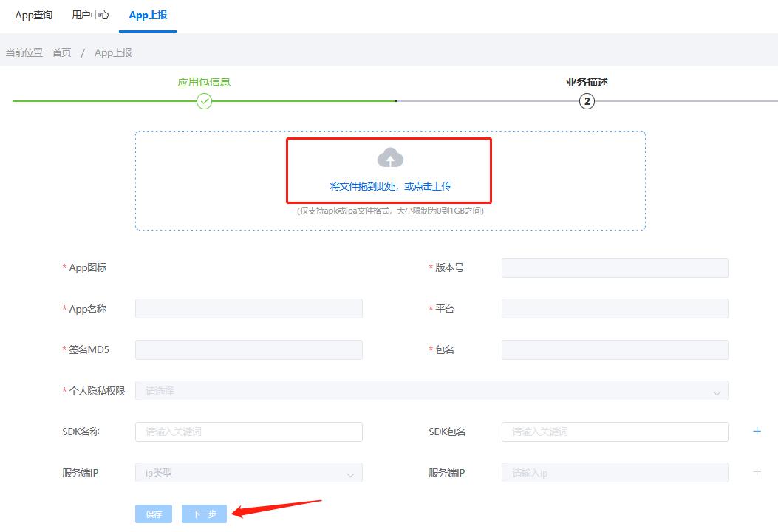Open the ip类型 dropdown for 服务端IP
Screen dimensions: 778x532
[248, 472]
